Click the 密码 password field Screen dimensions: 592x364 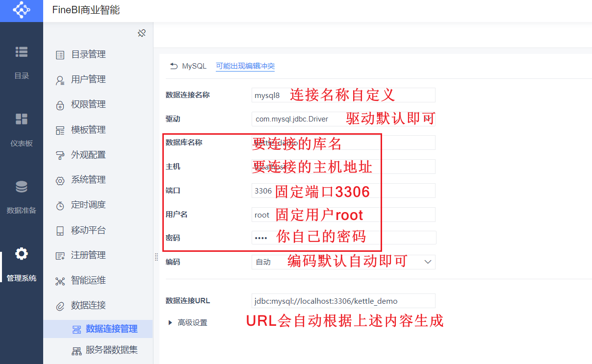(x=343, y=238)
